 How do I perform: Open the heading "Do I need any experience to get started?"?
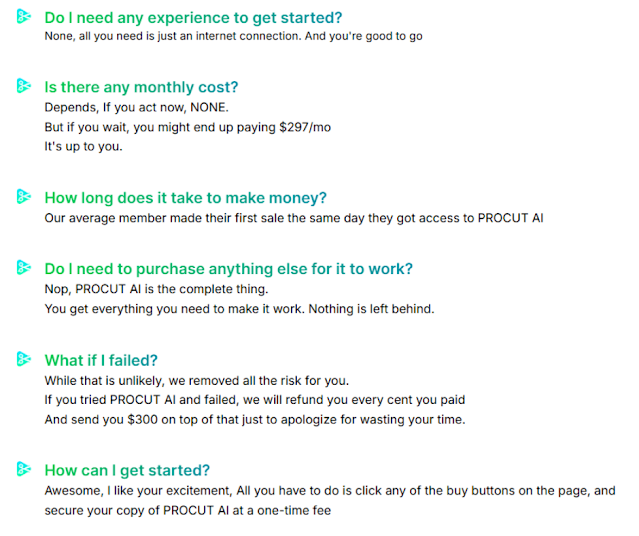coord(193,18)
